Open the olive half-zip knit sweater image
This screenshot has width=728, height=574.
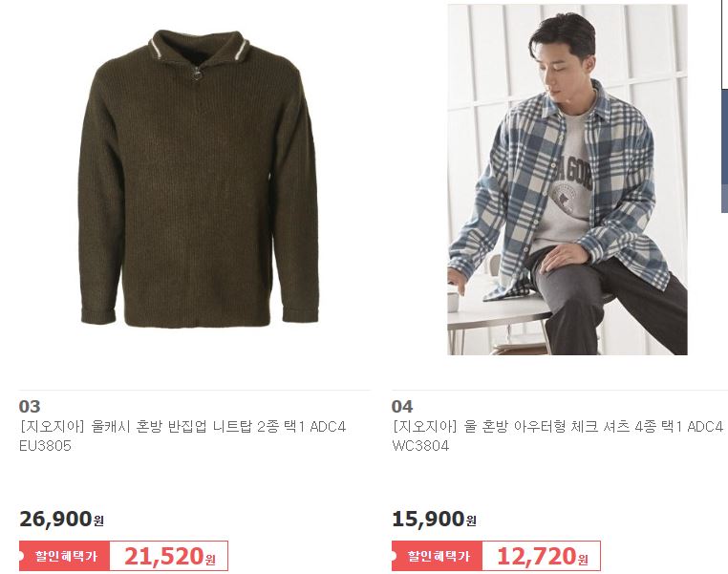click(x=199, y=180)
